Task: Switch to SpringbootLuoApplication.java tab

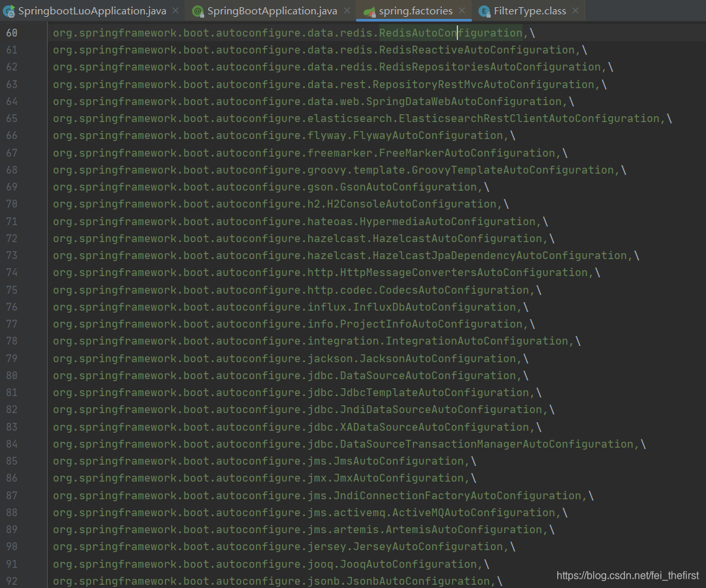Action: click(x=92, y=11)
